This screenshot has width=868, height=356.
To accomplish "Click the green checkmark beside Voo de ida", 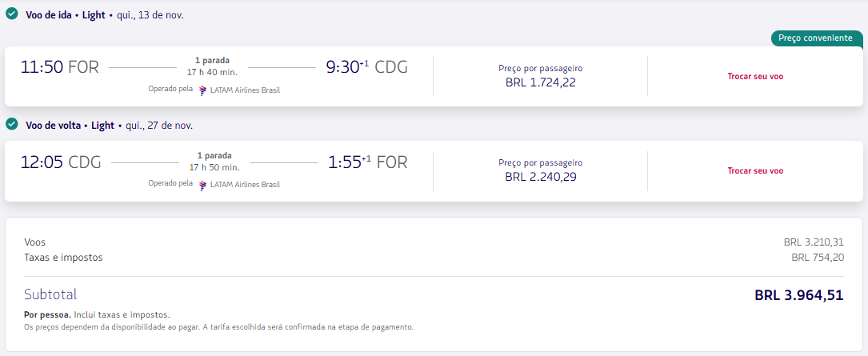I will coord(11,14).
